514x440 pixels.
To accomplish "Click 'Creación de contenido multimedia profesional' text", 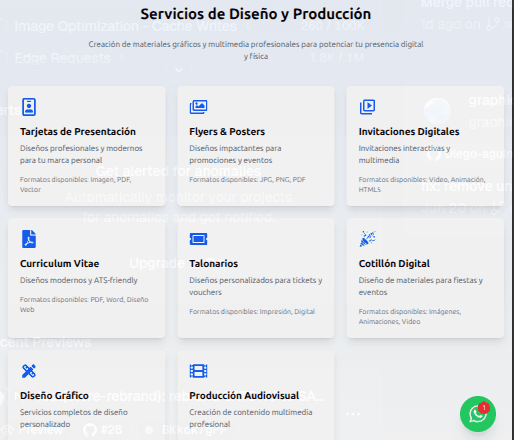I will tap(251, 418).
